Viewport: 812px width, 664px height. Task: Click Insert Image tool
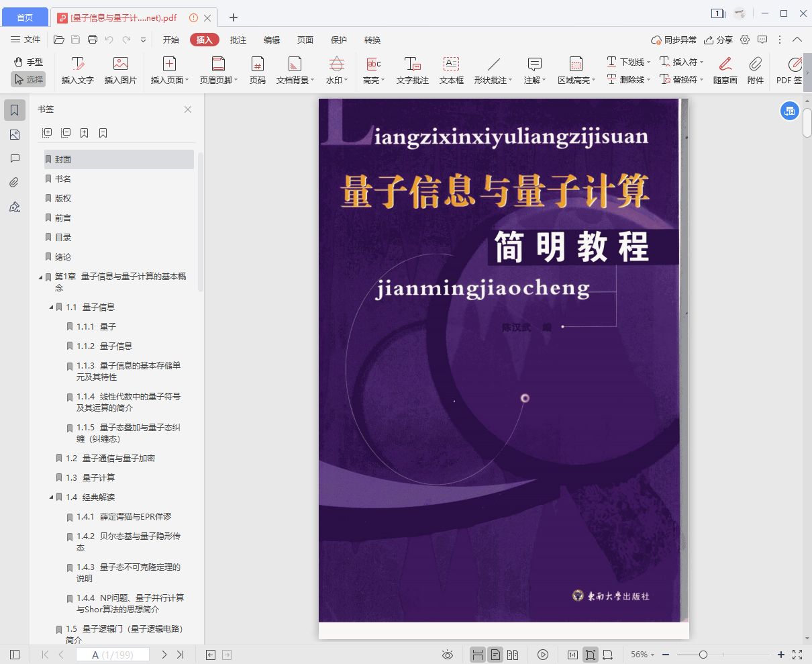tap(121, 70)
